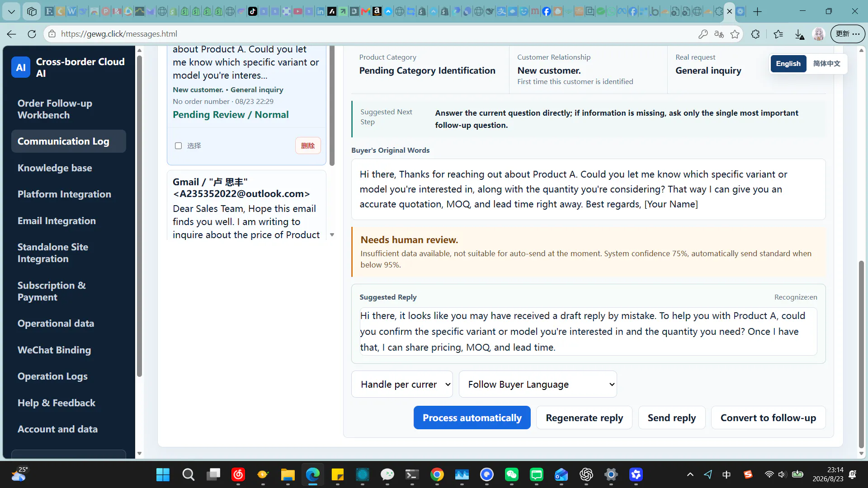
Task: Open Google Chrome from taskbar
Action: (x=437, y=474)
